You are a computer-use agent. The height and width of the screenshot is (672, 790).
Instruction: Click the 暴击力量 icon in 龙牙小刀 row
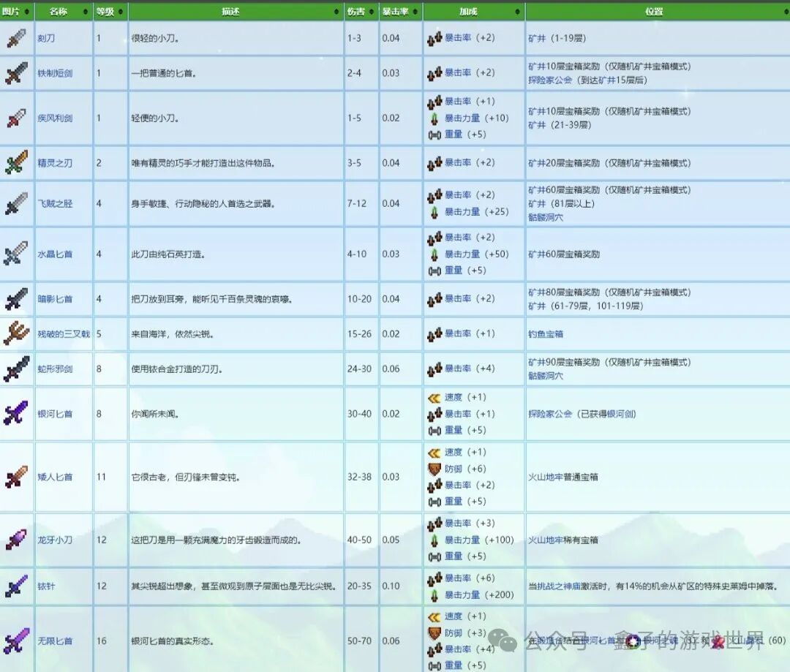click(434, 540)
